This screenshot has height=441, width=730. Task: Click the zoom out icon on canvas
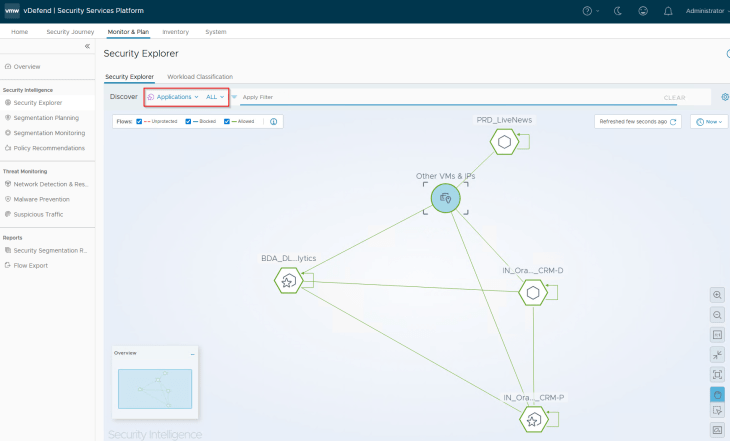(717, 314)
